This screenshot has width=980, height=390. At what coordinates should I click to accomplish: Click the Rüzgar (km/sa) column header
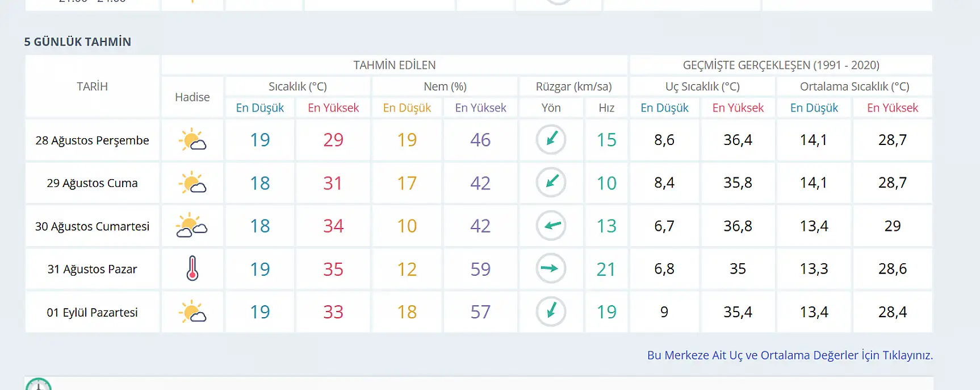pos(573,86)
